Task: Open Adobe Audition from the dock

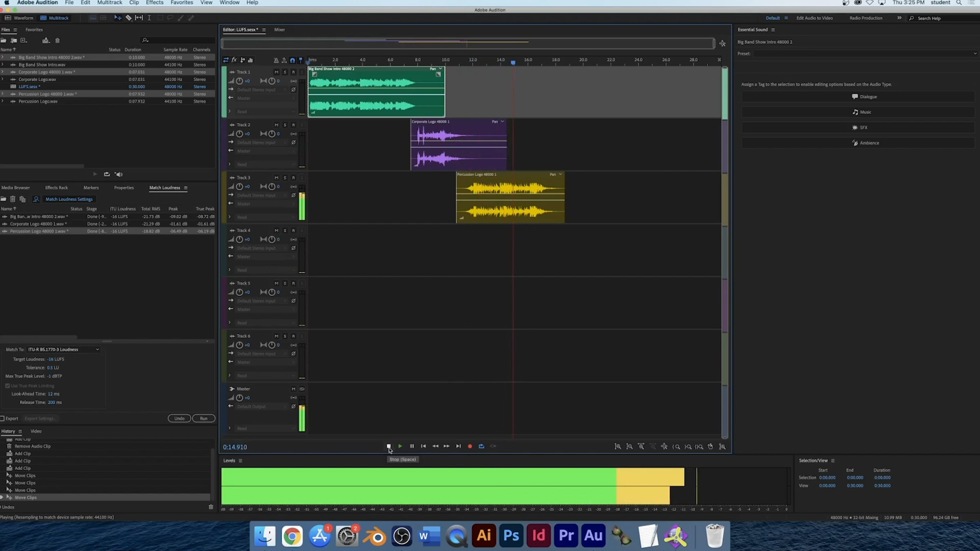Action: pos(593,535)
